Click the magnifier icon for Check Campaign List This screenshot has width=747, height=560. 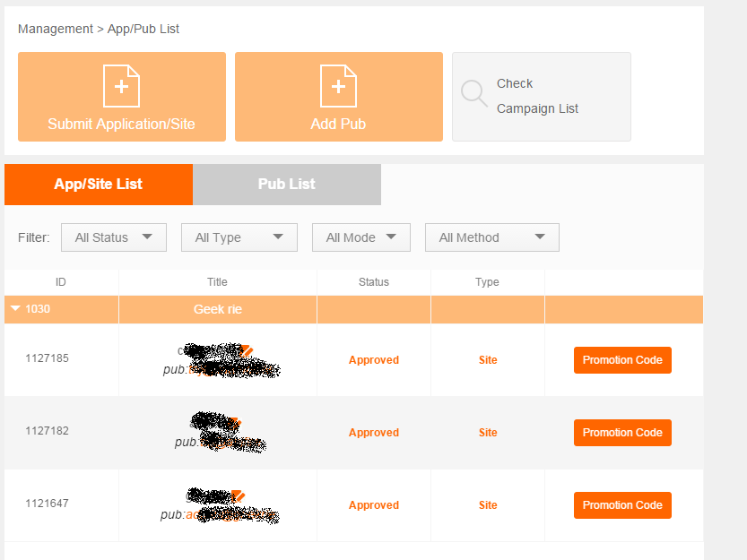pyautogui.click(x=473, y=93)
